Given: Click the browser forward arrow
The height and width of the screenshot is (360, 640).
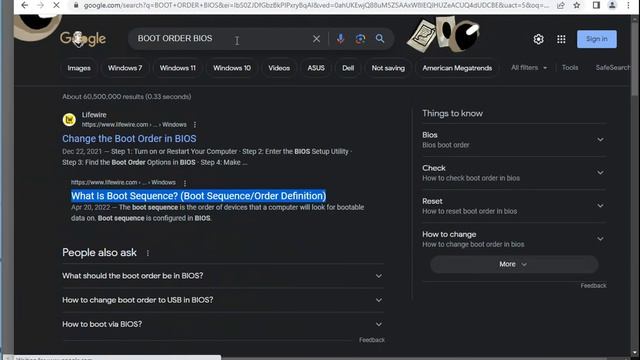Looking at the screenshot, I should tap(40, 5).
